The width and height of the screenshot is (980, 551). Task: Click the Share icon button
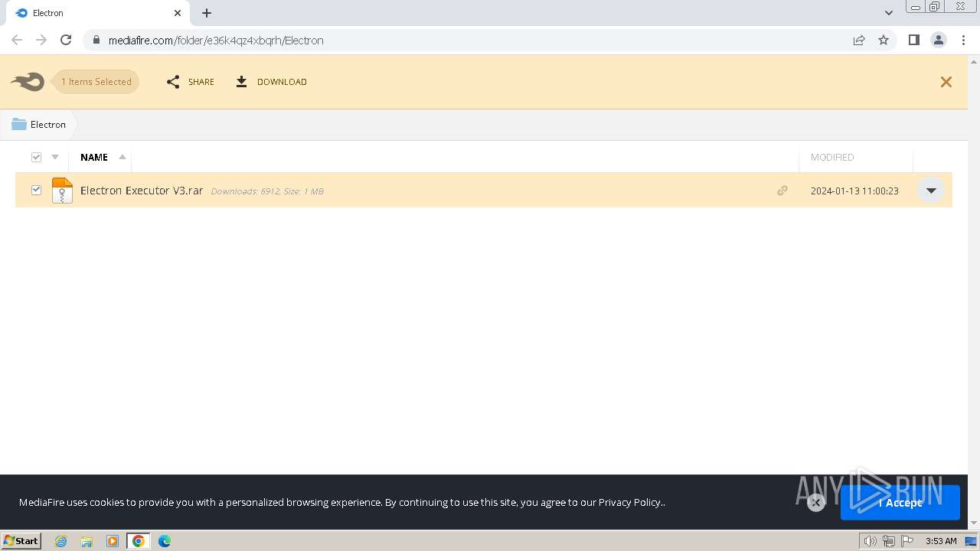click(173, 82)
